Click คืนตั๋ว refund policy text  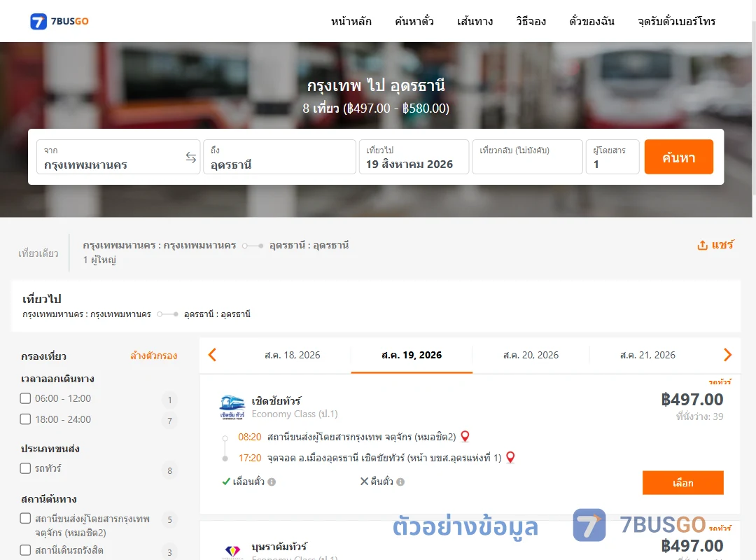click(382, 482)
